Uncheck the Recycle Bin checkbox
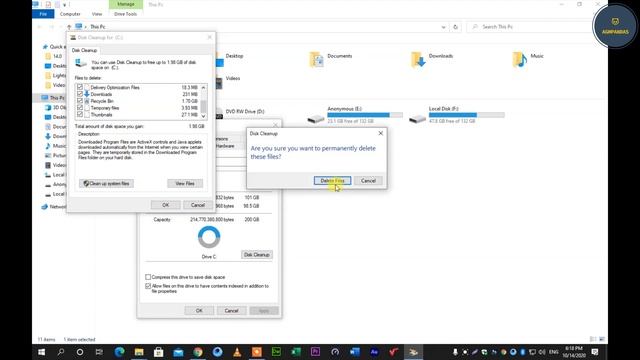The image size is (640, 360). coord(80,101)
